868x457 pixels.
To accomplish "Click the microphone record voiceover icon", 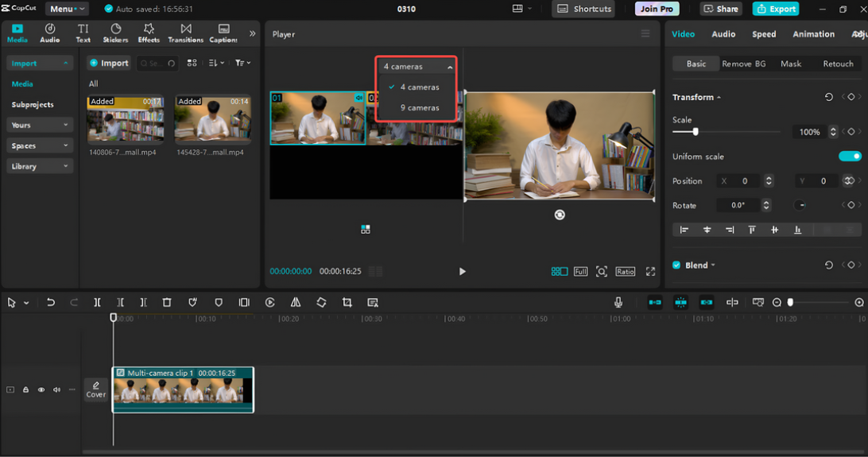I will click(x=618, y=303).
